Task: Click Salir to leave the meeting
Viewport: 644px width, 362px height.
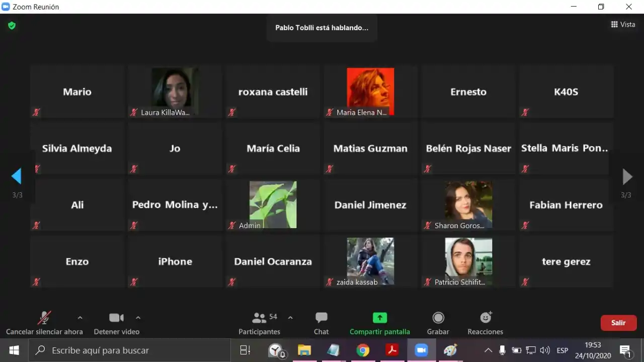Action: [618, 323]
